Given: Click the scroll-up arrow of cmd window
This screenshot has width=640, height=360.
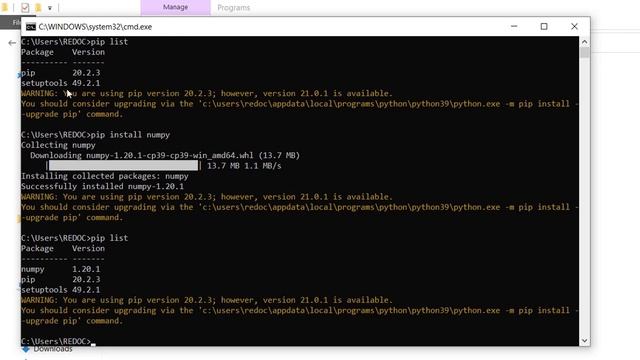Looking at the screenshot, I should (584, 42).
